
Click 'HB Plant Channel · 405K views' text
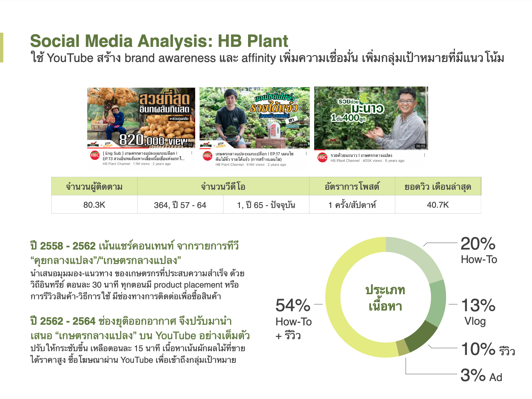(x=367, y=160)
